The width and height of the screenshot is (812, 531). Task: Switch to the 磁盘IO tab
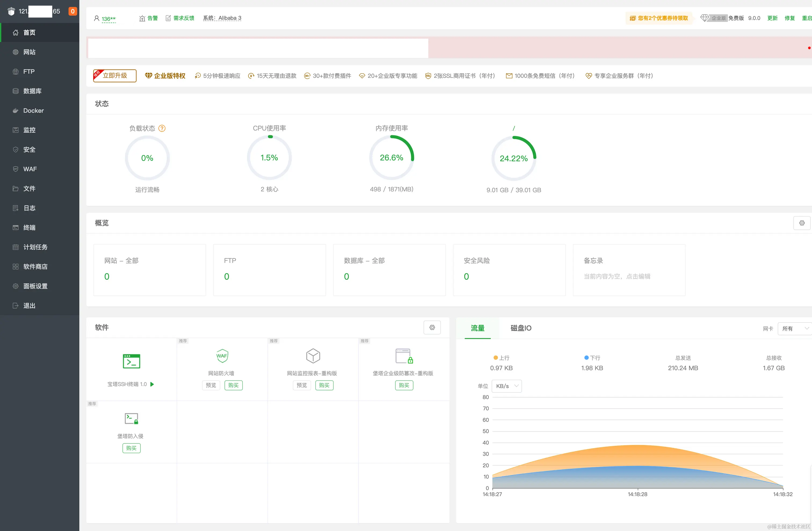[x=521, y=328]
